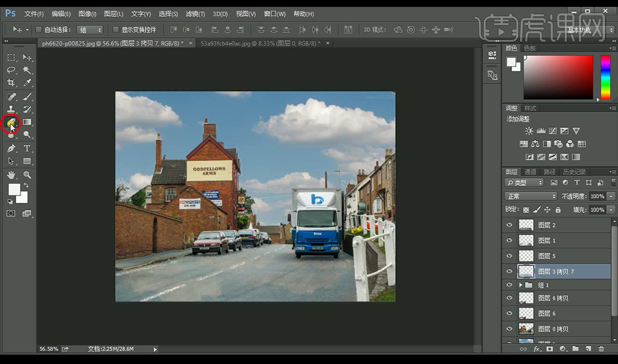Select the Horizontal Type tool

[27, 149]
